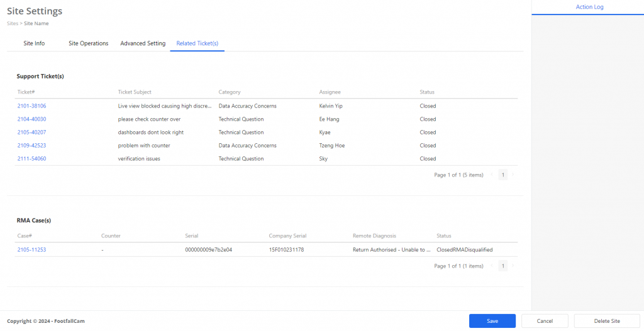Viewport: 644px width, 331px height.
Task: Open ticket 2109-42523
Action: tap(31, 145)
